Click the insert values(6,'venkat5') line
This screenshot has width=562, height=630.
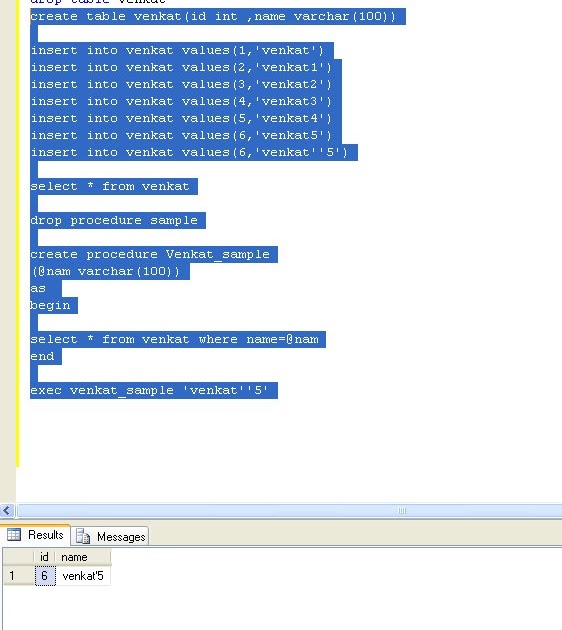pyautogui.click(x=181, y=135)
